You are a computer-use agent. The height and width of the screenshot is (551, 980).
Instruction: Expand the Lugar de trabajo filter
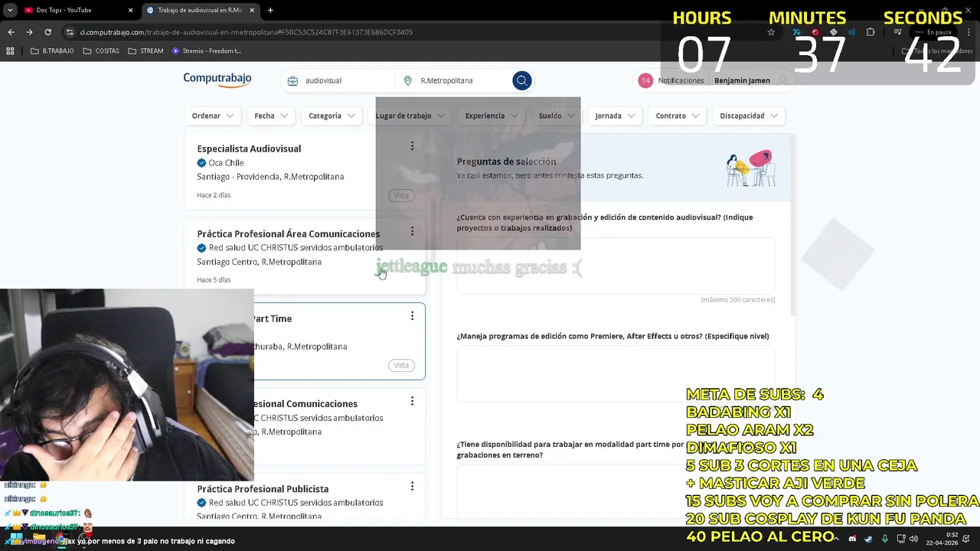coord(410,116)
